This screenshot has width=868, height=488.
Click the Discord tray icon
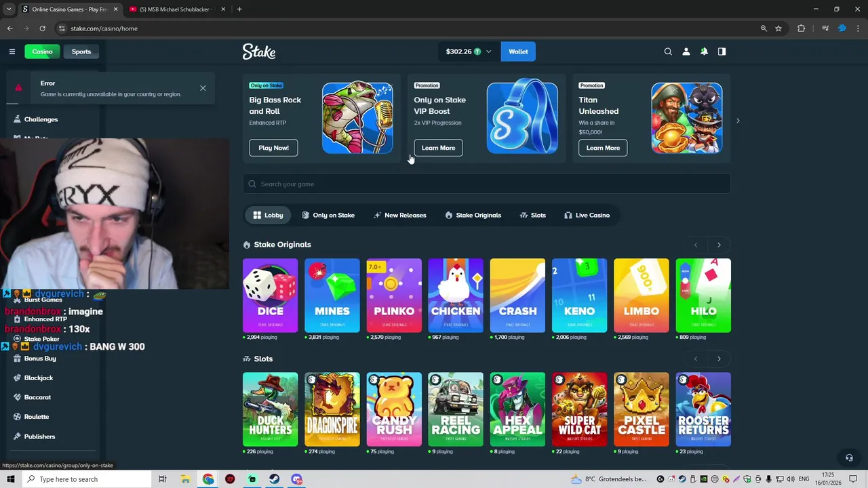[x=671, y=479]
